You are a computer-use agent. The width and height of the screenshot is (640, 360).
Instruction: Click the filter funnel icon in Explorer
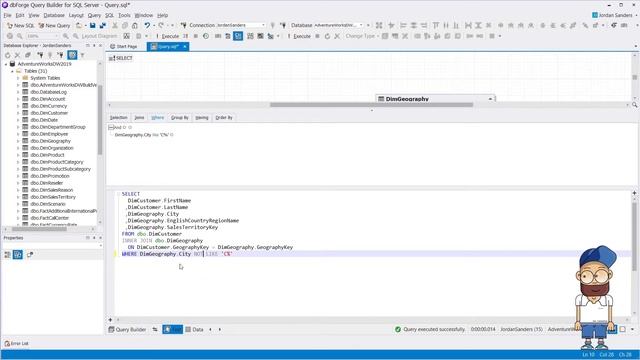click(82, 55)
